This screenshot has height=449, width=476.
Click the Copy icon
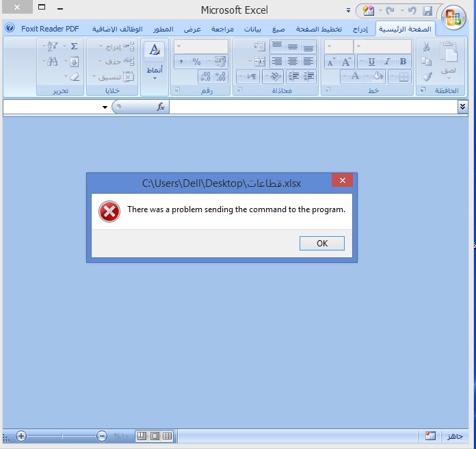click(426, 62)
